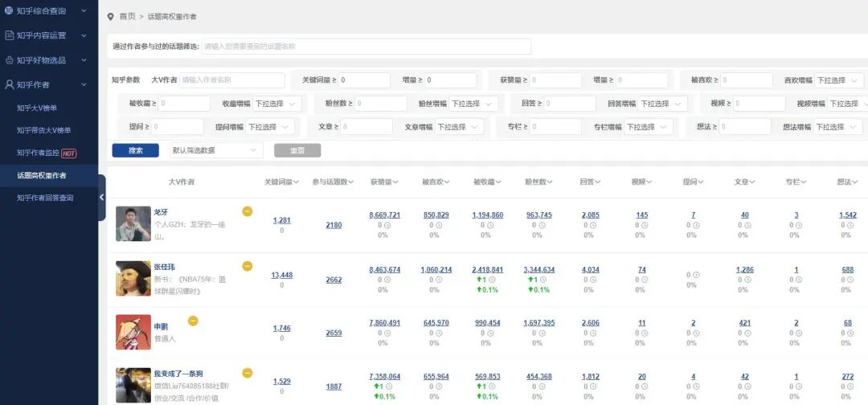
Task: Click the clock icon under 申鹏's 7,860,491
Action: pyautogui.click(x=387, y=333)
